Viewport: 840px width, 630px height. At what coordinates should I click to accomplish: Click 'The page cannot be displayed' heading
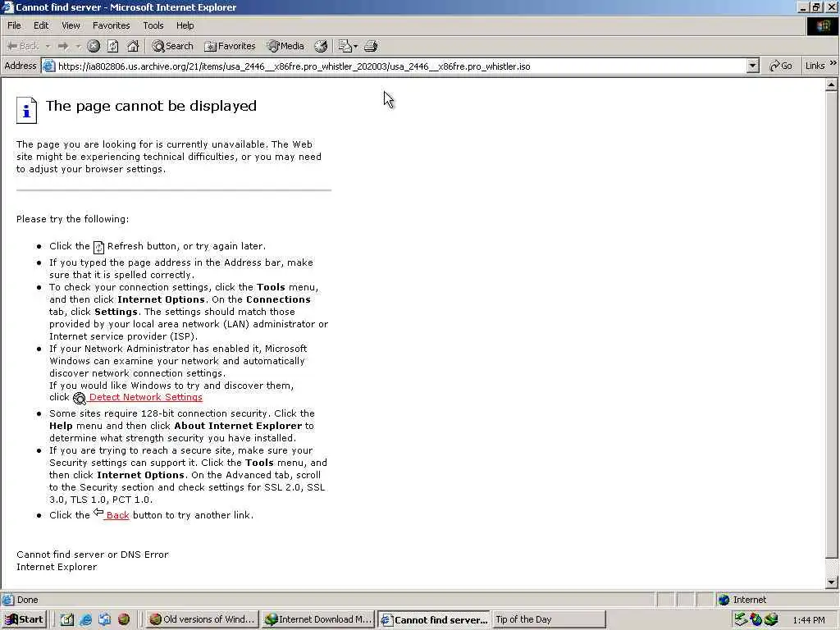151,106
